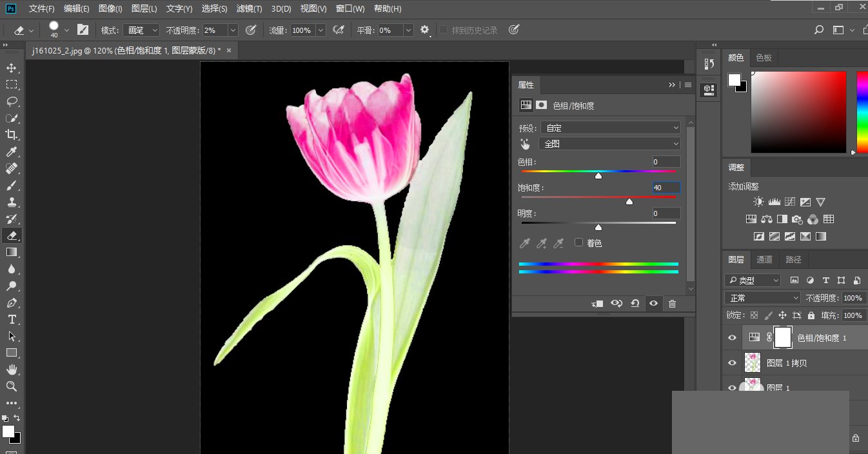The height and width of the screenshot is (454, 868).
Task: Switch to the 通道 tab
Action: 764,259
